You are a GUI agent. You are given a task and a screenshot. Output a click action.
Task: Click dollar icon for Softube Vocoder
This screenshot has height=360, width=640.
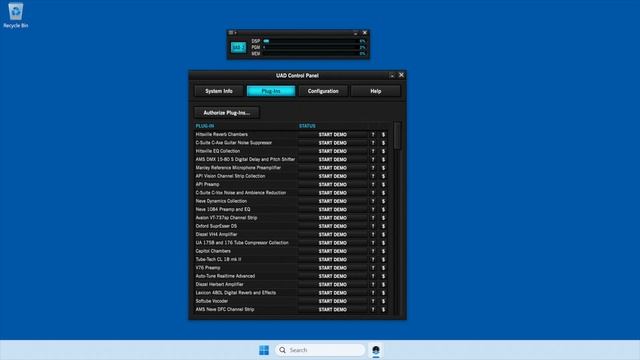point(383,301)
